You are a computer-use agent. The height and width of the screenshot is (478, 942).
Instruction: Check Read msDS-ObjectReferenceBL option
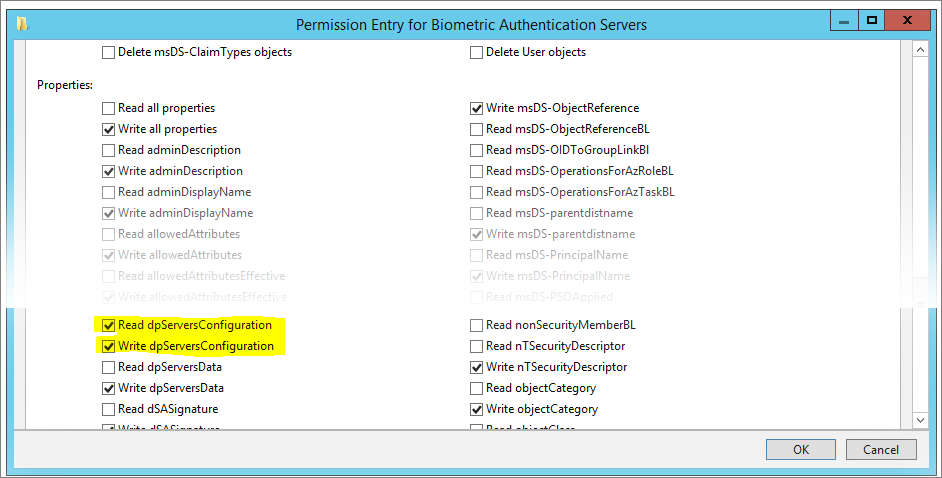click(477, 129)
